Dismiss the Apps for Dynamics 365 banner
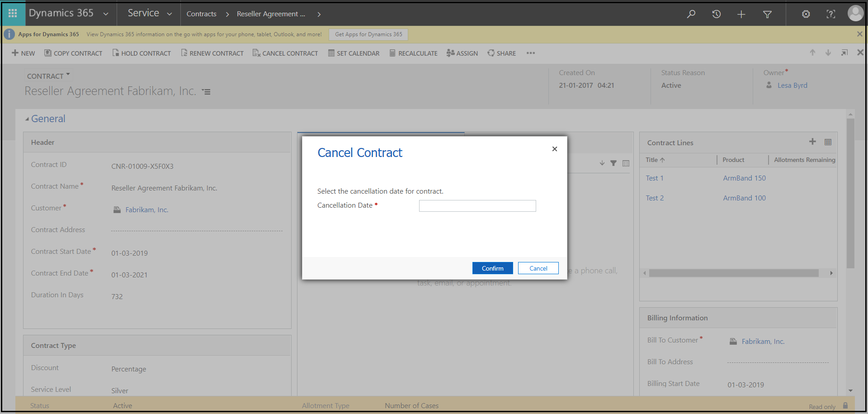The width and height of the screenshot is (868, 414). [x=859, y=34]
